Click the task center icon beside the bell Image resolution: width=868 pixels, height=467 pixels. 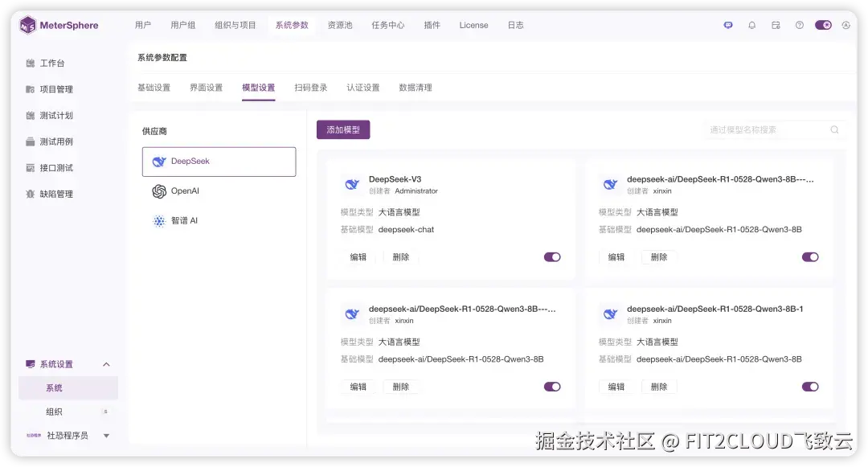776,25
